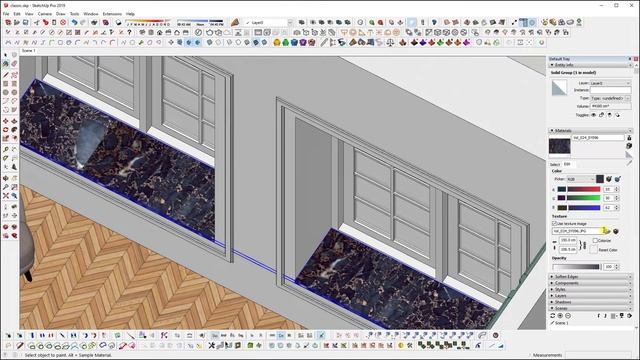Adjust the green G color slider

click(583, 198)
